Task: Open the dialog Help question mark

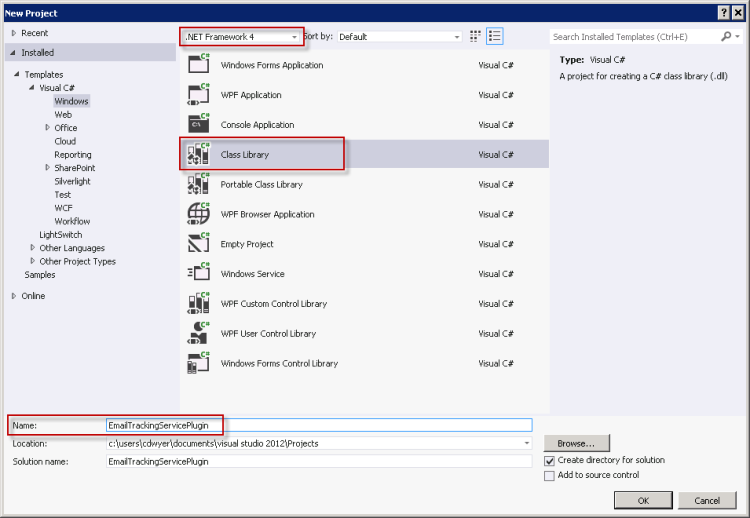Action: click(724, 13)
